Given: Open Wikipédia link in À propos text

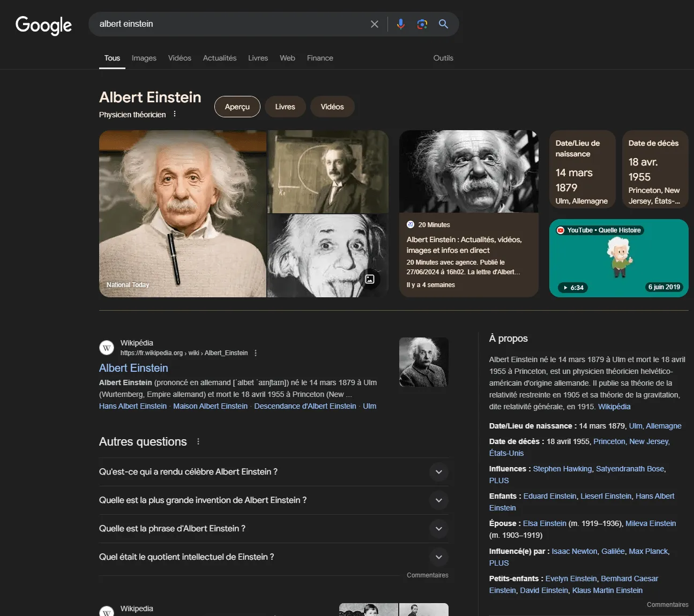Looking at the screenshot, I should point(614,407).
